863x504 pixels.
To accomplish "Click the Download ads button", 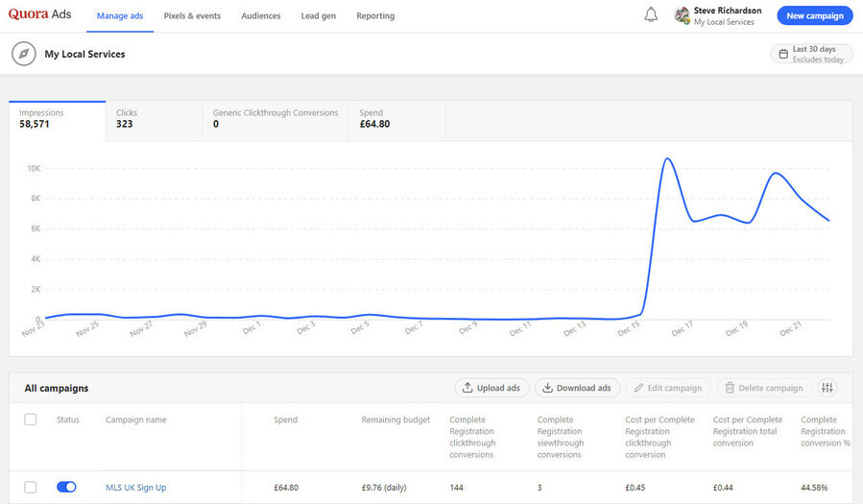I will 577,388.
